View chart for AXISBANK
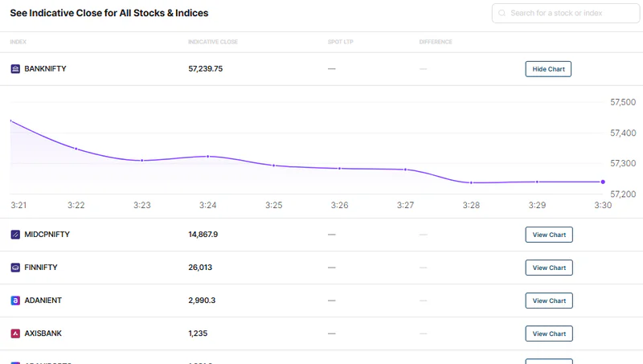 [549, 333]
